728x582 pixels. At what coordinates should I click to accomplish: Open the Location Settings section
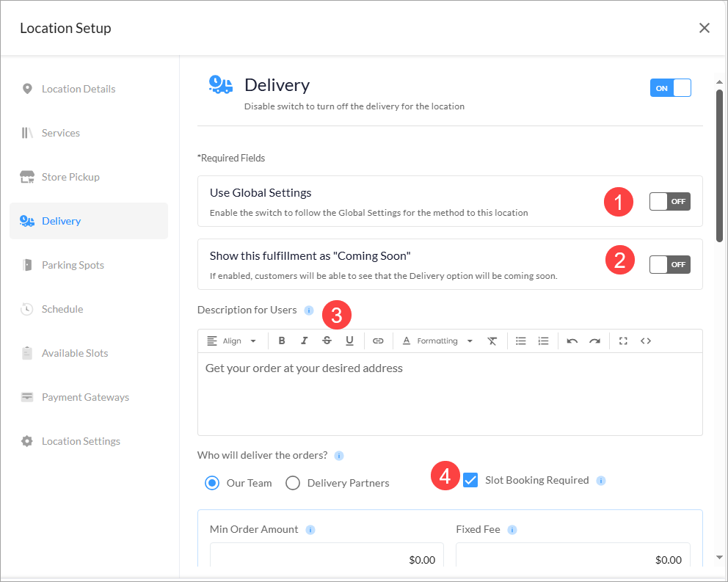[x=89, y=441]
